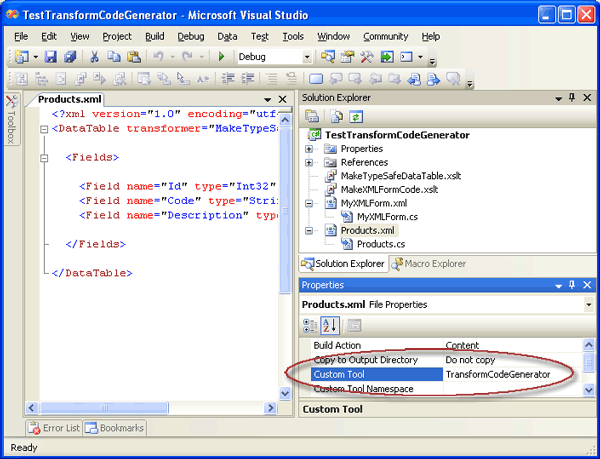Viewport: 600px width, 459px height.
Task: Click the Save icon in the toolbar
Action: click(51, 57)
